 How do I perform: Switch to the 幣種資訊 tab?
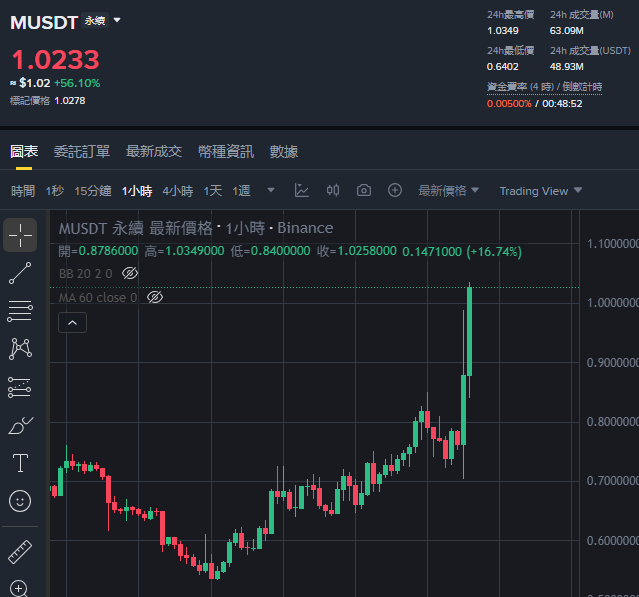[226, 152]
